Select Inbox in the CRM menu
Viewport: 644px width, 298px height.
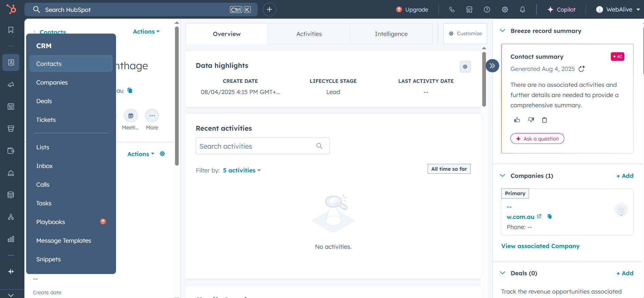[71, 166]
